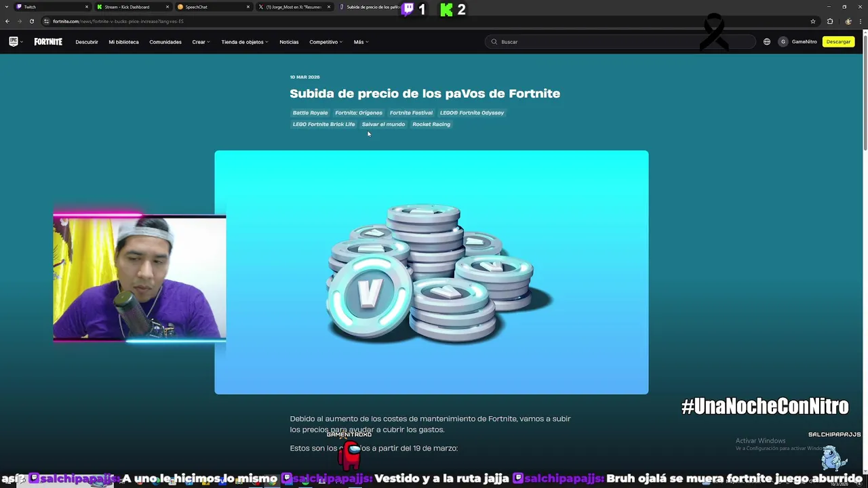
Task: Click the LEGO Fortnite Brick Life tag
Action: [x=323, y=124]
